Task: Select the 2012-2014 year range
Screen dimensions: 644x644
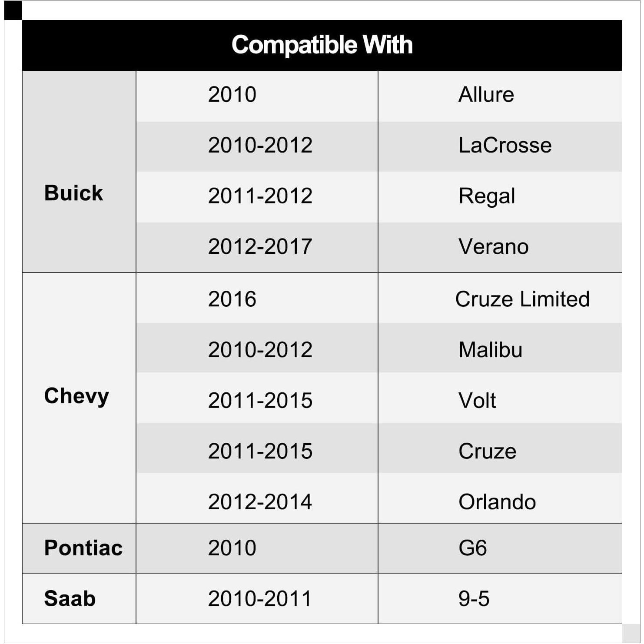Action: pyautogui.click(x=260, y=502)
